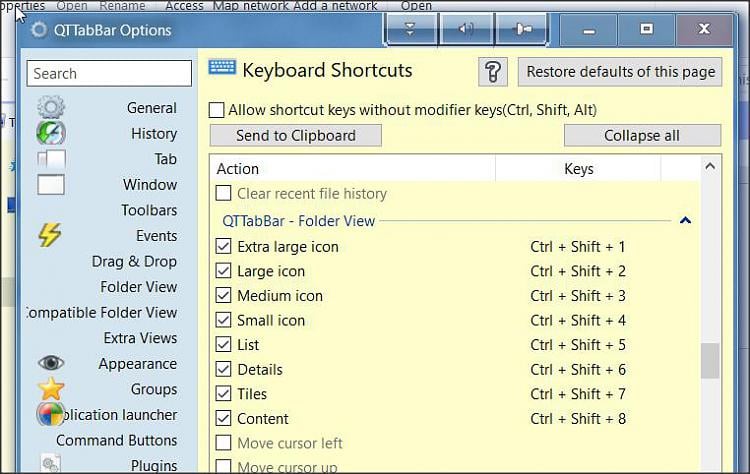This screenshot has height=474, width=750.
Task: Click the Events lightning bolt icon
Action: 50,235
